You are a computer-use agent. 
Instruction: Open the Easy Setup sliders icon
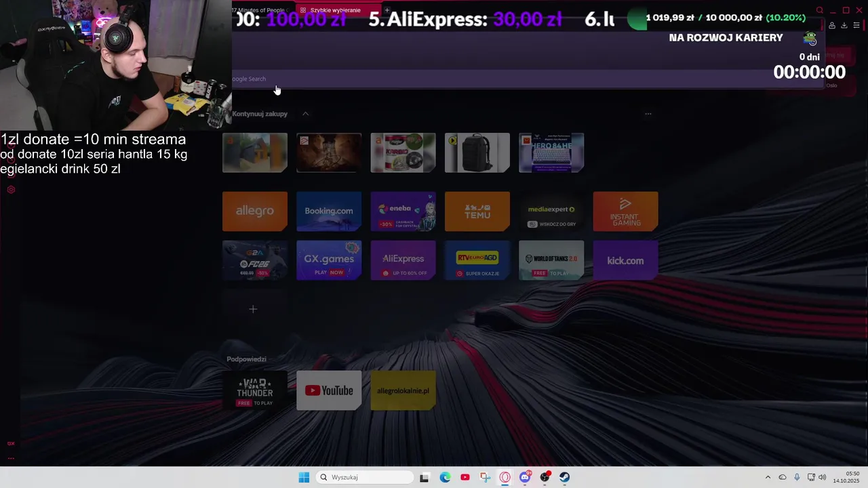[x=856, y=26]
